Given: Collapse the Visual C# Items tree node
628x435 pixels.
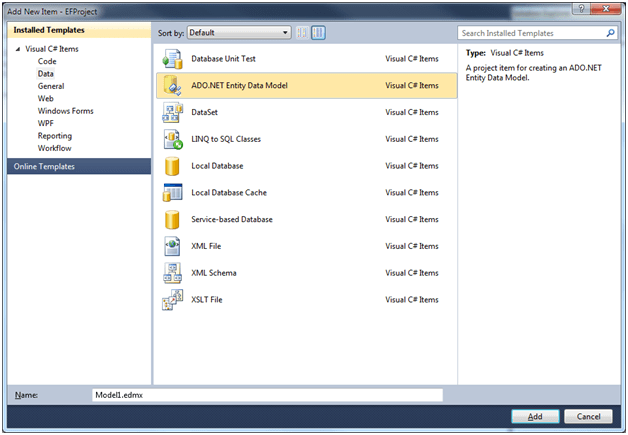Looking at the screenshot, I should pos(18,49).
